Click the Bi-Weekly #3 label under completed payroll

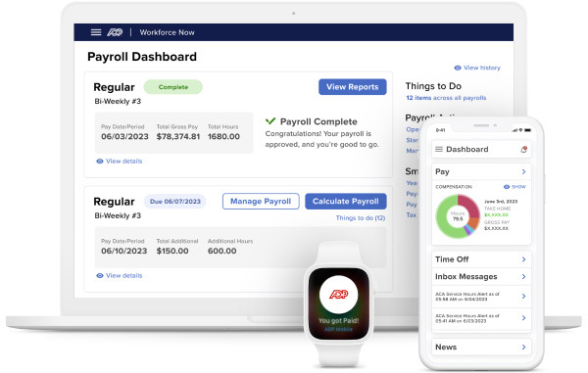tap(118, 101)
